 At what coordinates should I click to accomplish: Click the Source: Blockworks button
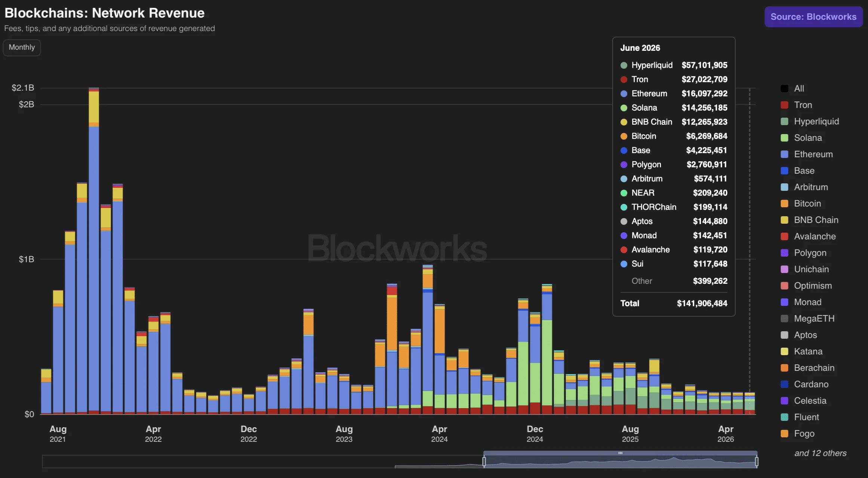pos(813,17)
